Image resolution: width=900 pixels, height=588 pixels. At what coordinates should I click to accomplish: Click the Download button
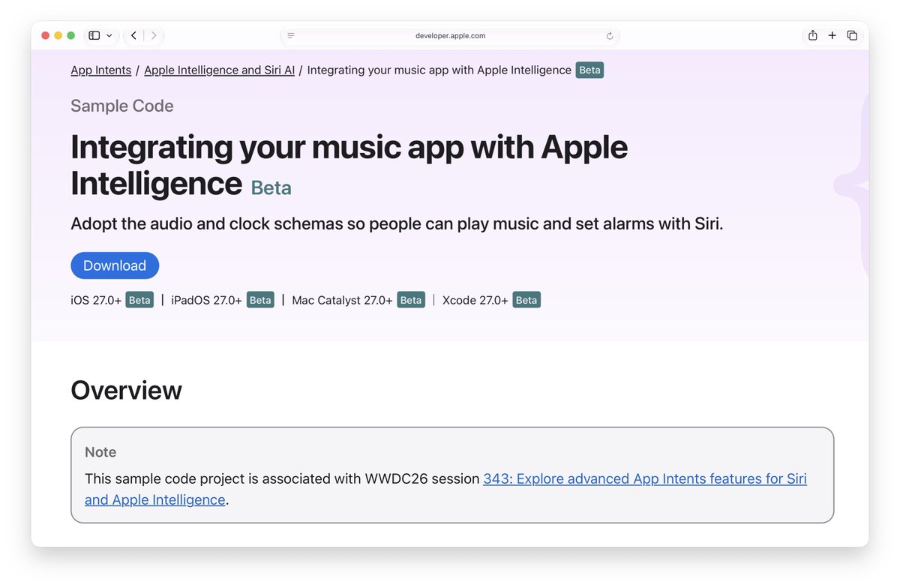pyautogui.click(x=115, y=265)
